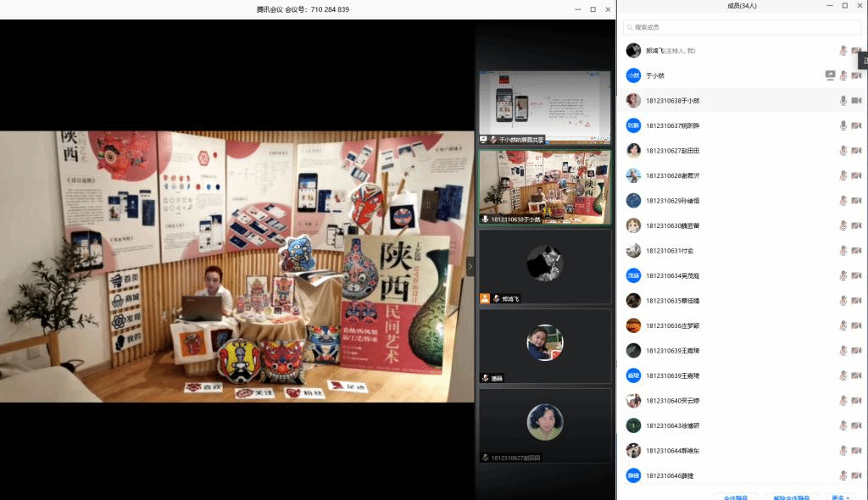Click the disabled camera icon for 1812310629孙绪恒
Screen dimensions: 868x500
coord(855,201)
